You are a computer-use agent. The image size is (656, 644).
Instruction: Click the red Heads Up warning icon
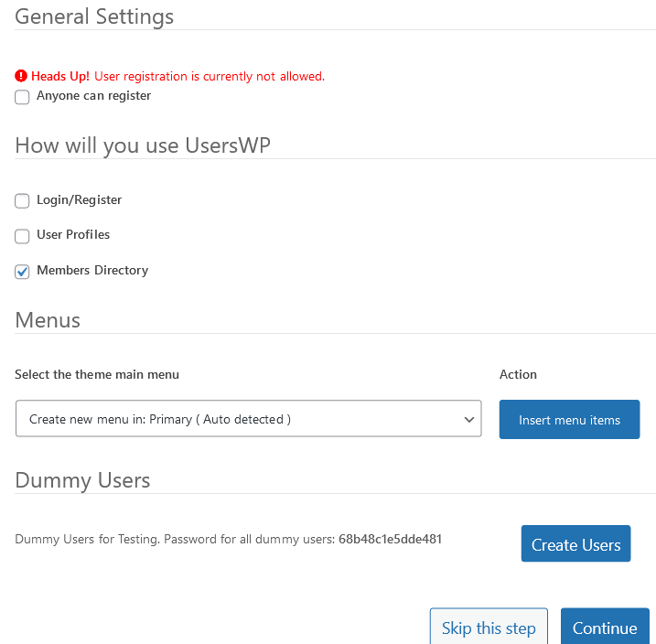21,76
